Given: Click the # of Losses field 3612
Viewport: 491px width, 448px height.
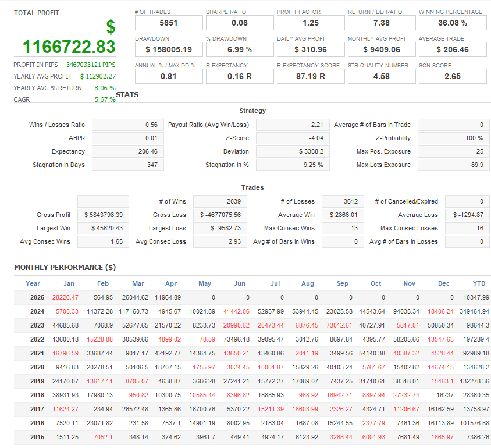Looking at the screenshot, I should coord(343,202).
